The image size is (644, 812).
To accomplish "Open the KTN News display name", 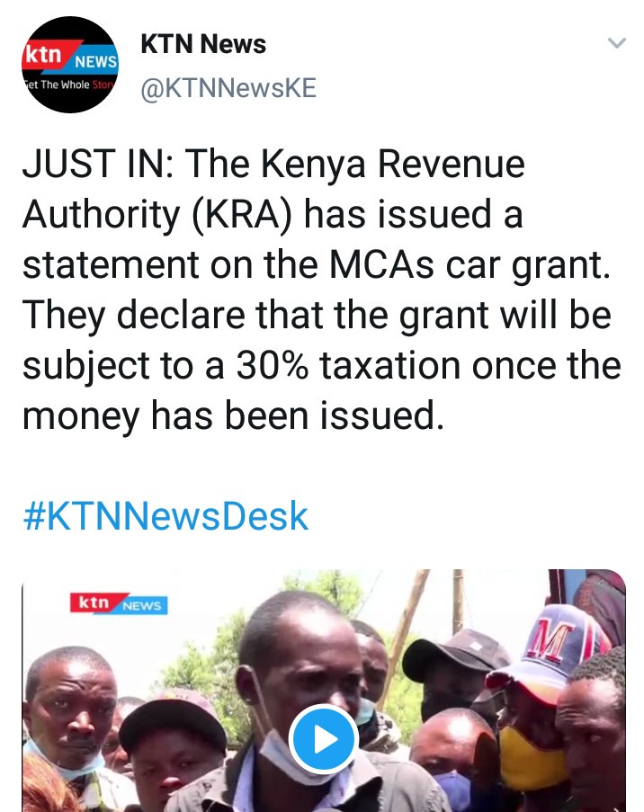I will click(203, 44).
